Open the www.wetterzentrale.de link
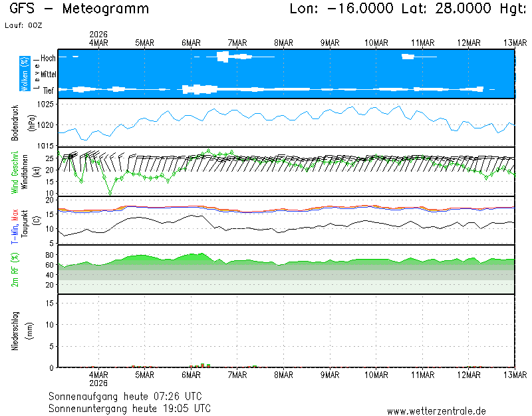 [436, 411]
